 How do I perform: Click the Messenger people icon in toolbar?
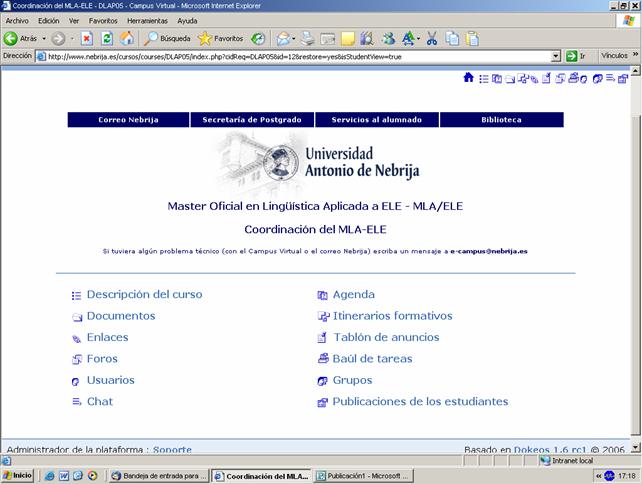388,39
